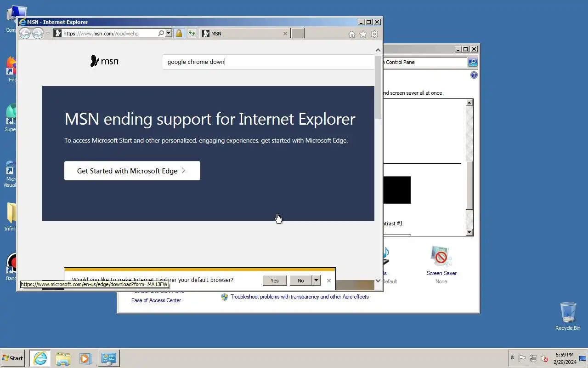Open the Tools gear menu in Internet Explorer

point(374,34)
